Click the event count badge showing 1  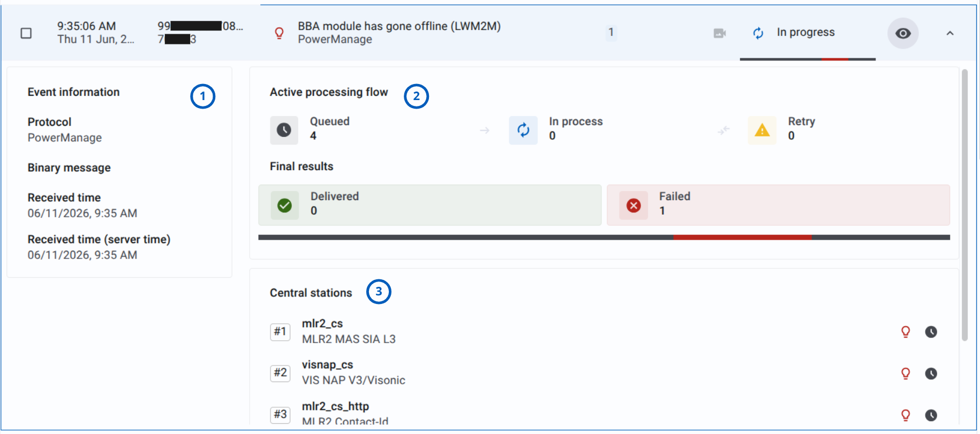click(611, 33)
